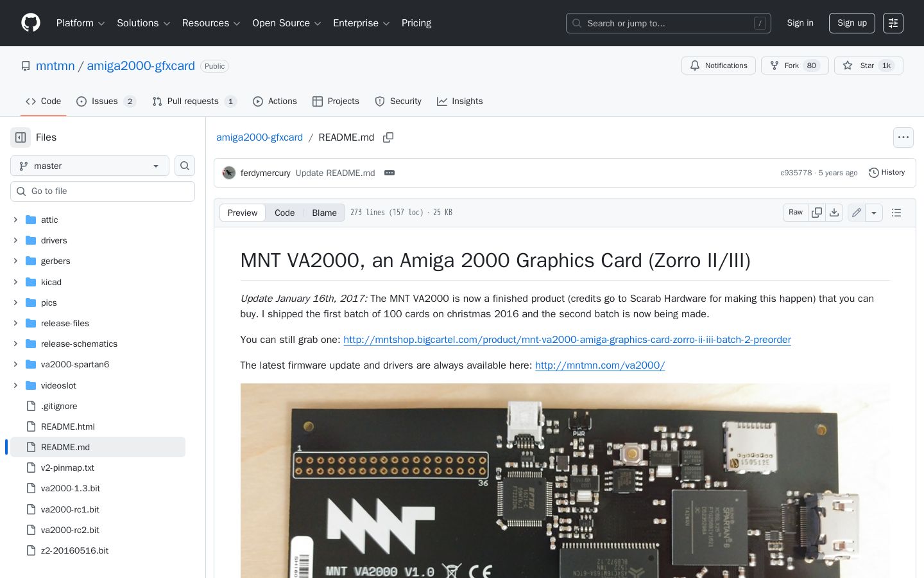Show the Blame view of README

[x=324, y=213]
